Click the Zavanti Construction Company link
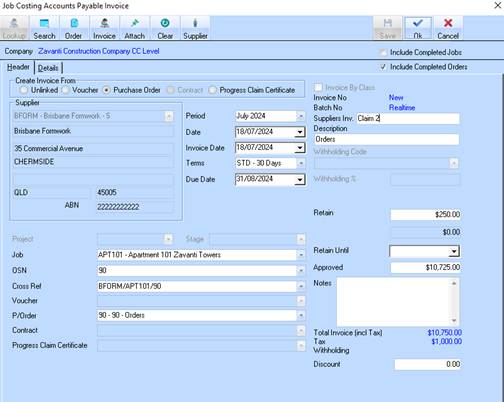 pos(99,51)
